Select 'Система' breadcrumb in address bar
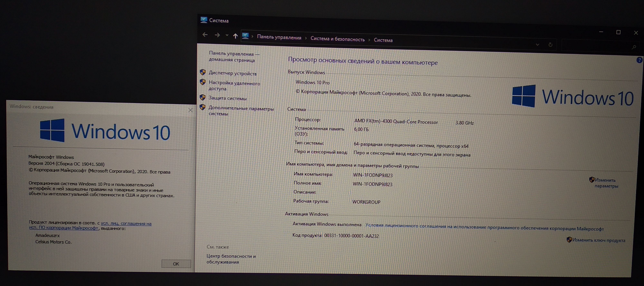Viewport: 644px width, 286px height. point(383,40)
